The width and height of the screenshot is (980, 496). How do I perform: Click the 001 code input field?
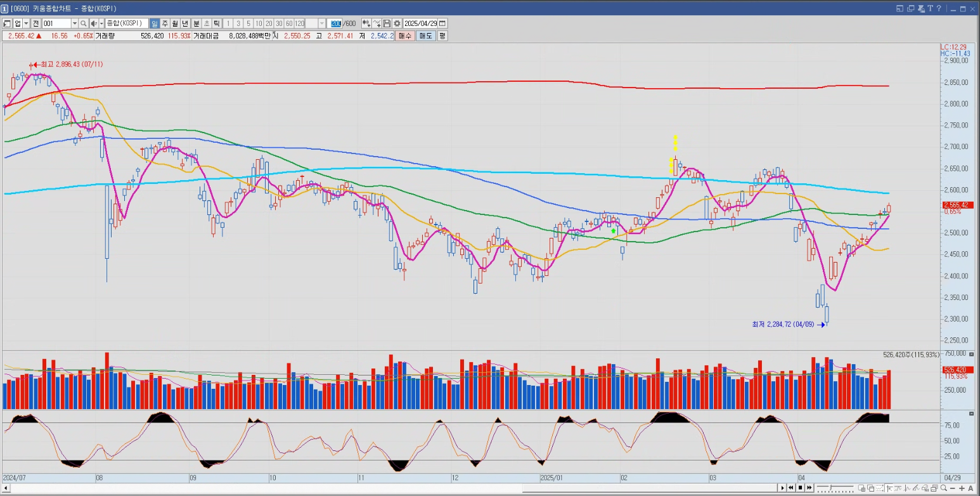tap(56, 23)
